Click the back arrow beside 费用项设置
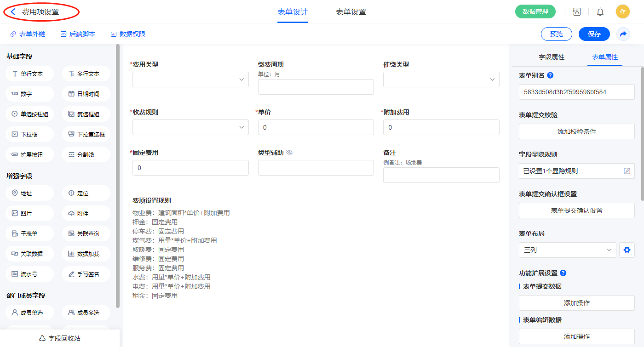644x347 pixels. (x=13, y=12)
